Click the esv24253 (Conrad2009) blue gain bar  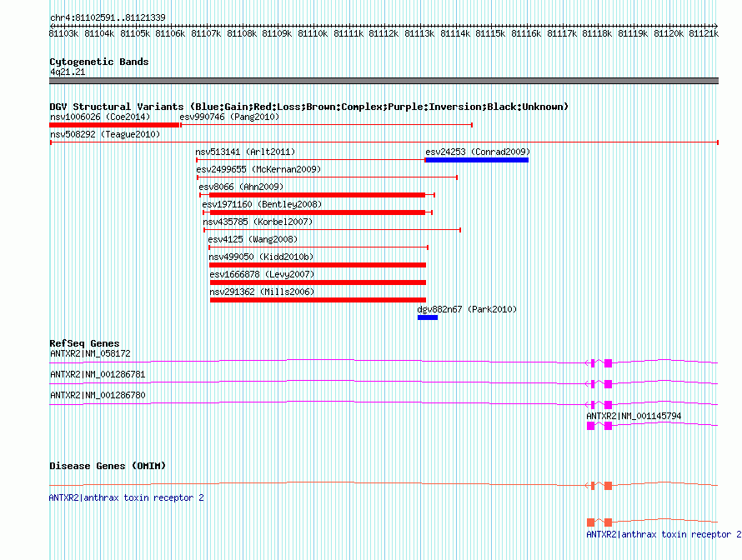point(477,160)
